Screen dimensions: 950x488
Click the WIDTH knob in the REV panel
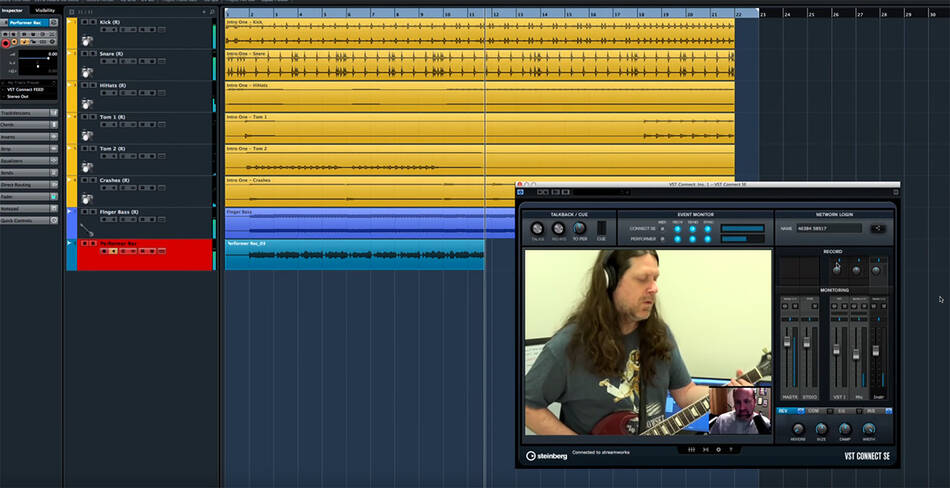869,429
